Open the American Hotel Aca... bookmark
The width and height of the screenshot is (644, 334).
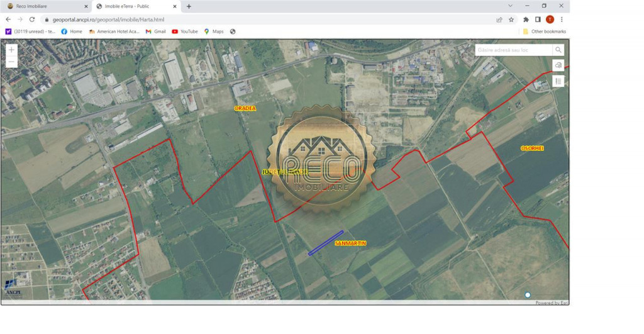[x=114, y=31]
